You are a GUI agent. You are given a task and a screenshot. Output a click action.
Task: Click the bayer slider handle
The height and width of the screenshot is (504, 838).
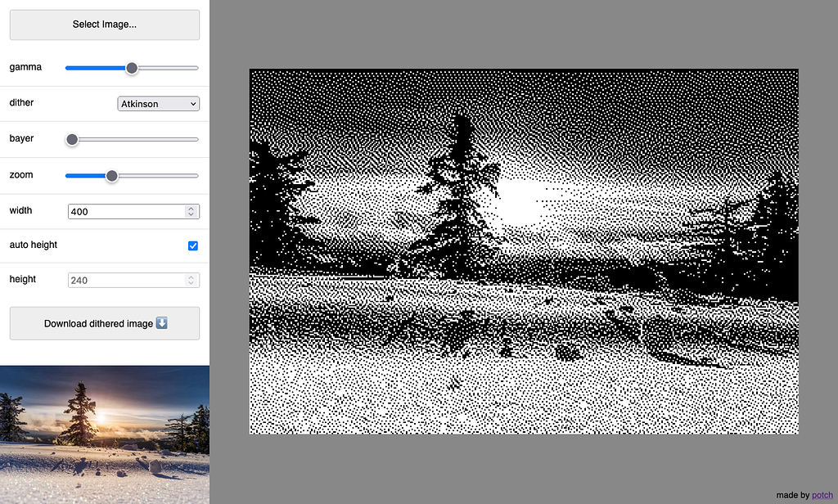point(71,140)
